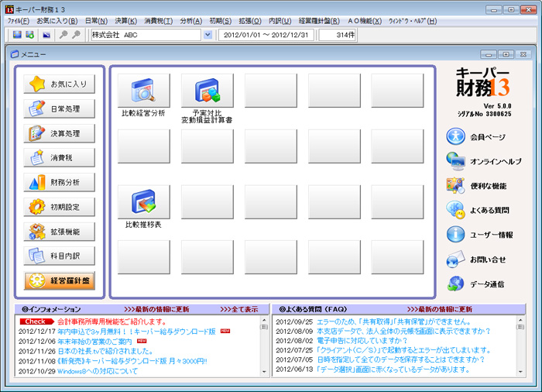Click the fiscal period date field

(266, 35)
